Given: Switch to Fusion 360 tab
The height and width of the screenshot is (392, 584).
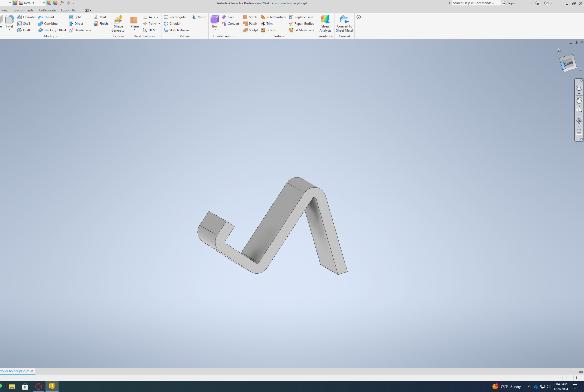Looking at the screenshot, I should (x=69, y=10).
